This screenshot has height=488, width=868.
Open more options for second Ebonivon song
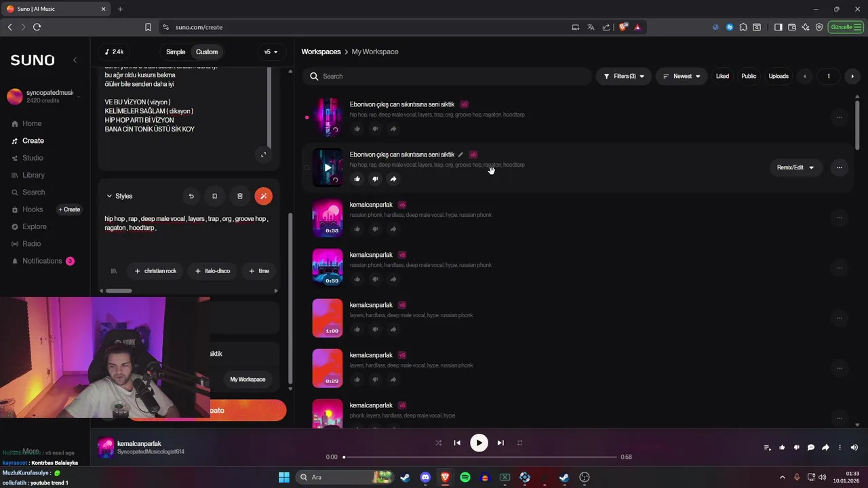[840, 167]
